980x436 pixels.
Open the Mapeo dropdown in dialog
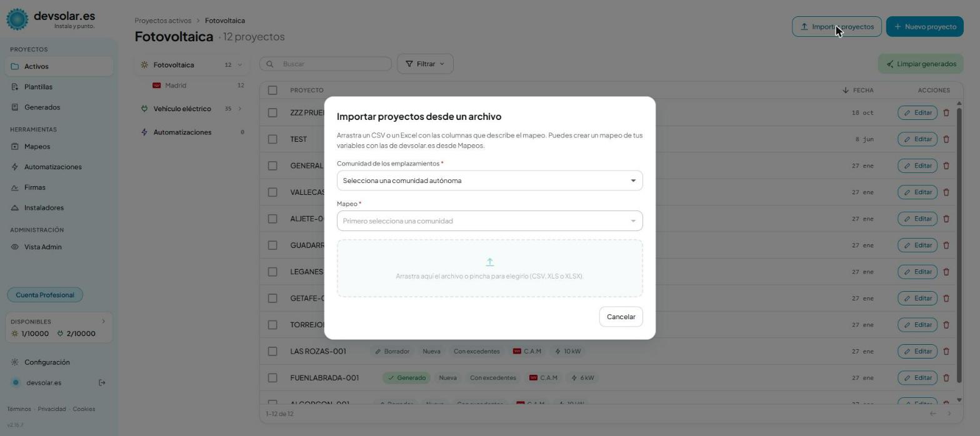[x=489, y=220]
